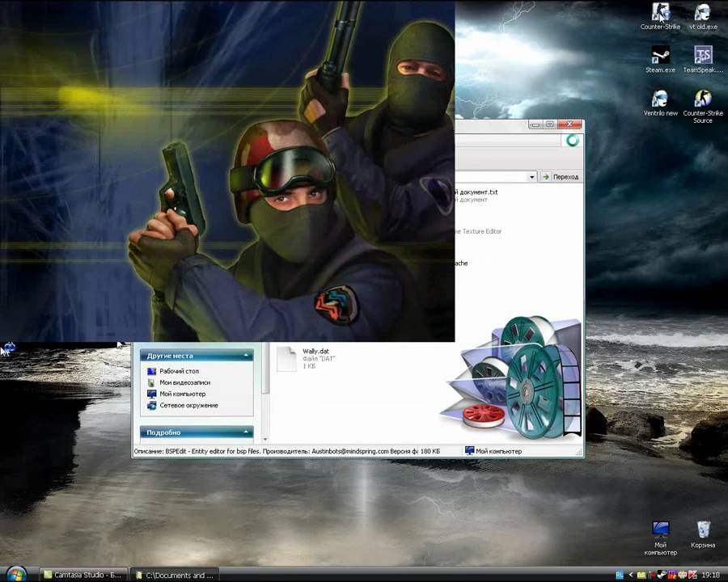Viewport: 728px width, 582px height.
Task: Click the Counter-Strike splash image
Action: tap(227, 171)
